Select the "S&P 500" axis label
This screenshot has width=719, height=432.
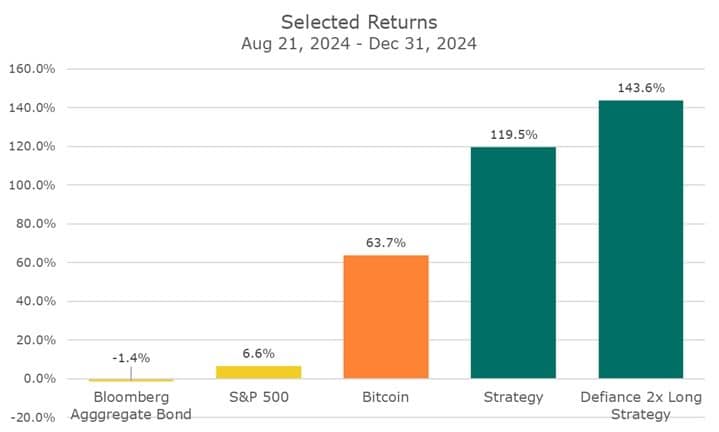click(x=258, y=397)
